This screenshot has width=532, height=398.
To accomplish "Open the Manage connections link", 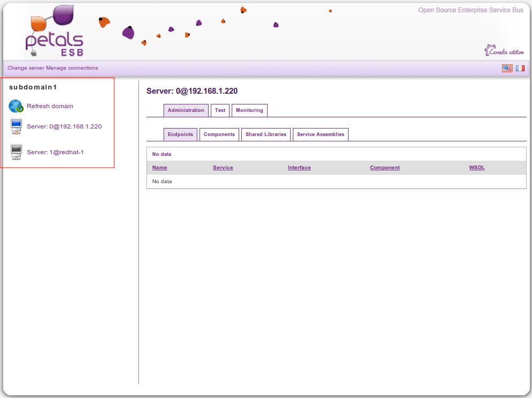I will click(72, 68).
